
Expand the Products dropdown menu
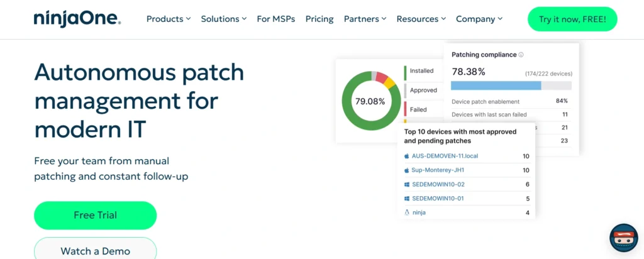pos(169,19)
